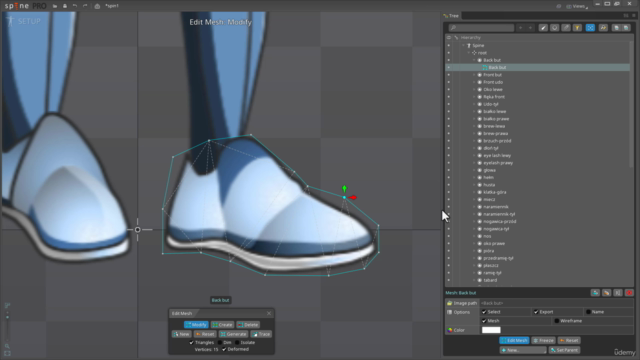The width and height of the screenshot is (640, 360).
Task: Click the find-and-replace style tree icon
Action: point(603,28)
